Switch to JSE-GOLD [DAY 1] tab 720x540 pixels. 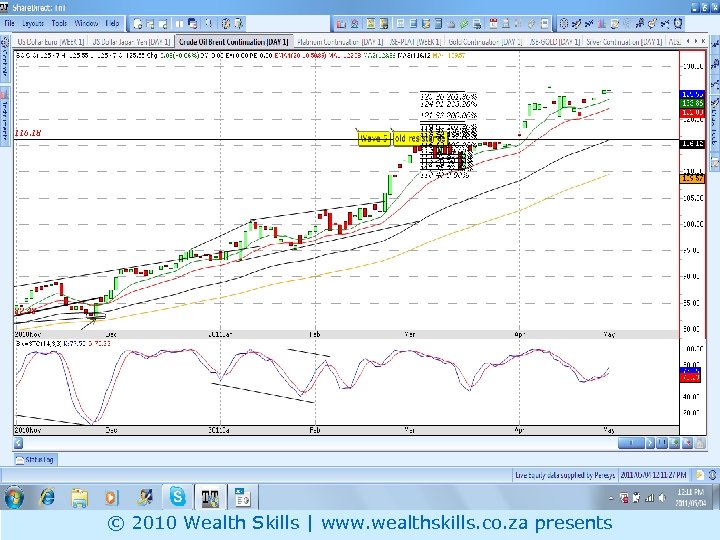(555, 42)
